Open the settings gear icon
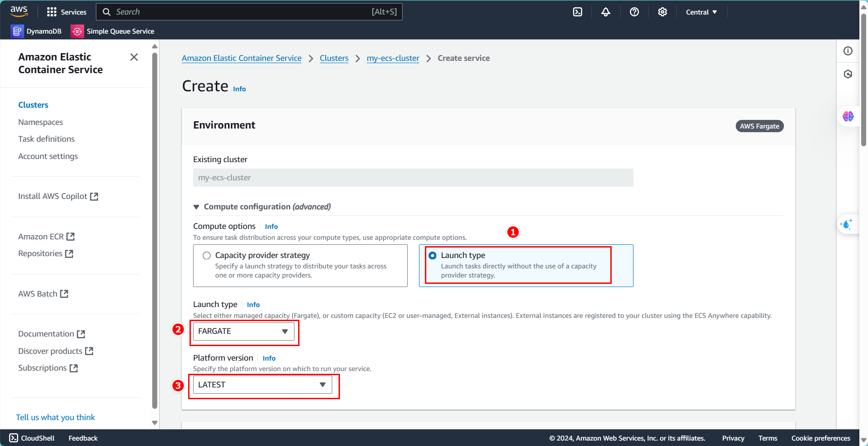This screenshot has width=868, height=446. pyautogui.click(x=663, y=12)
